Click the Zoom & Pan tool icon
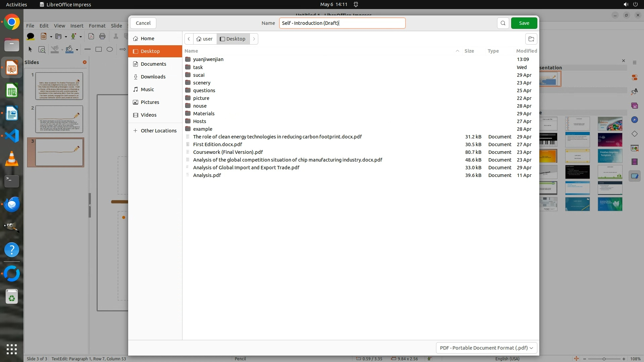This screenshot has height=362, width=644. [42, 50]
